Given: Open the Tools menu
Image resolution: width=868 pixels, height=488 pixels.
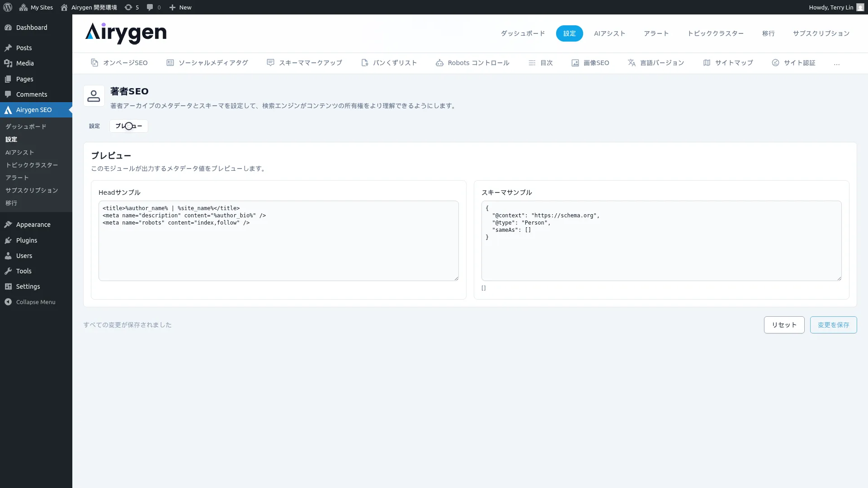Looking at the screenshot, I should [36, 271].
